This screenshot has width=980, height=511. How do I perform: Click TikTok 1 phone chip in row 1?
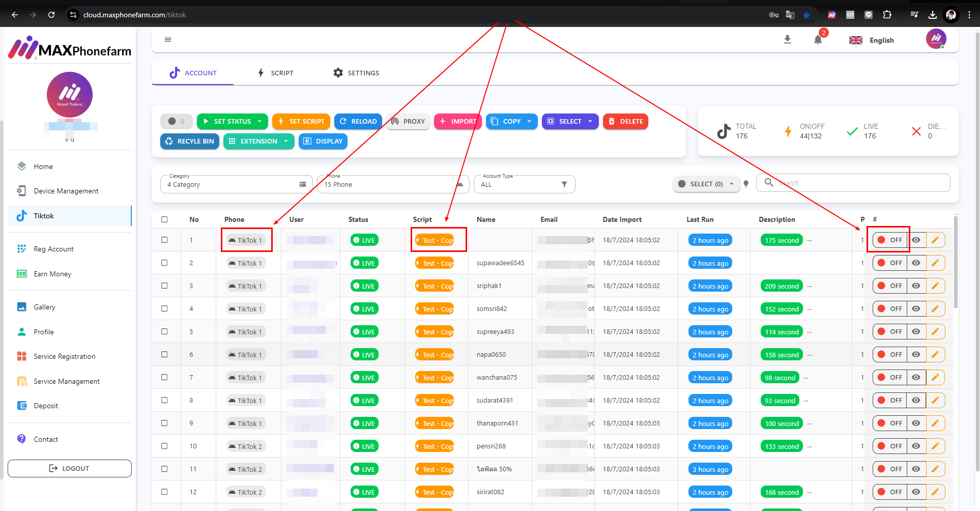coord(246,240)
